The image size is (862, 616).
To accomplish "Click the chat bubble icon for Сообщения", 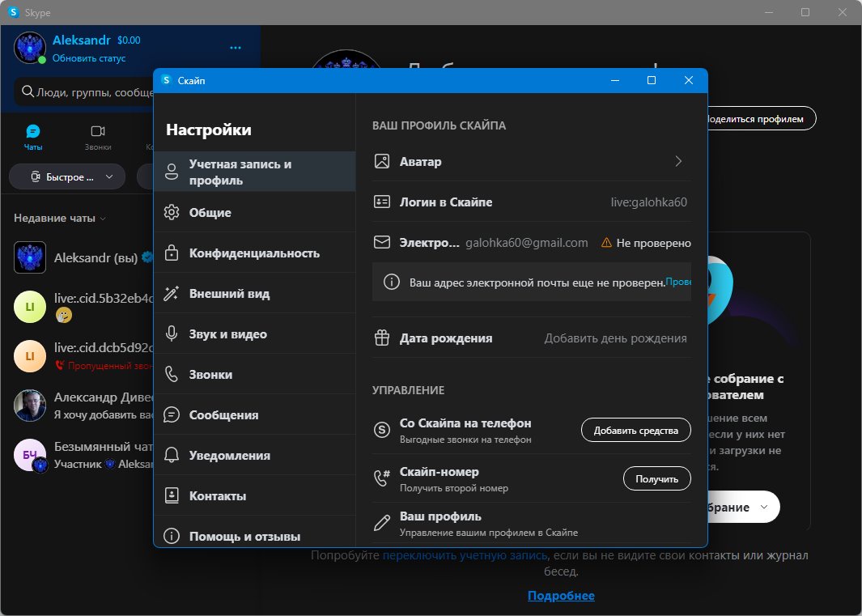I will (172, 414).
